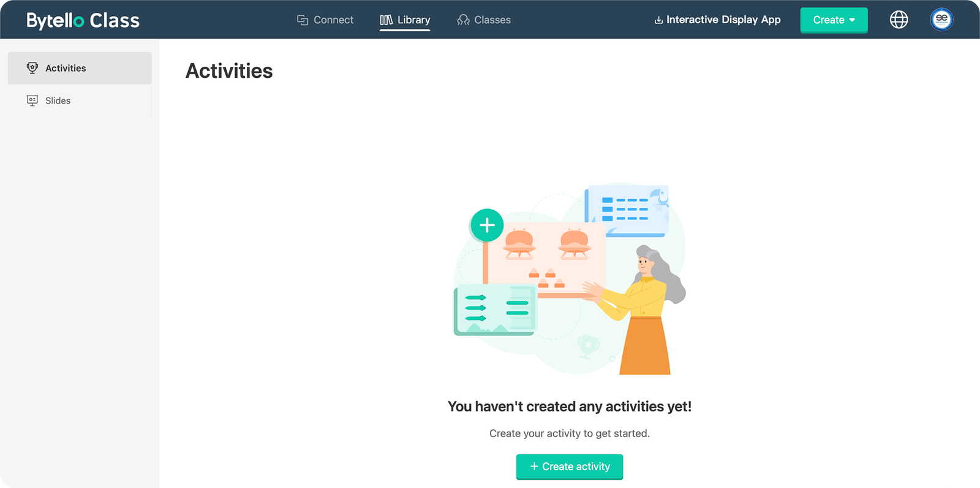980x488 pixels.
Task: Expand the Create dropdown arrow
Action: (852, 20)
